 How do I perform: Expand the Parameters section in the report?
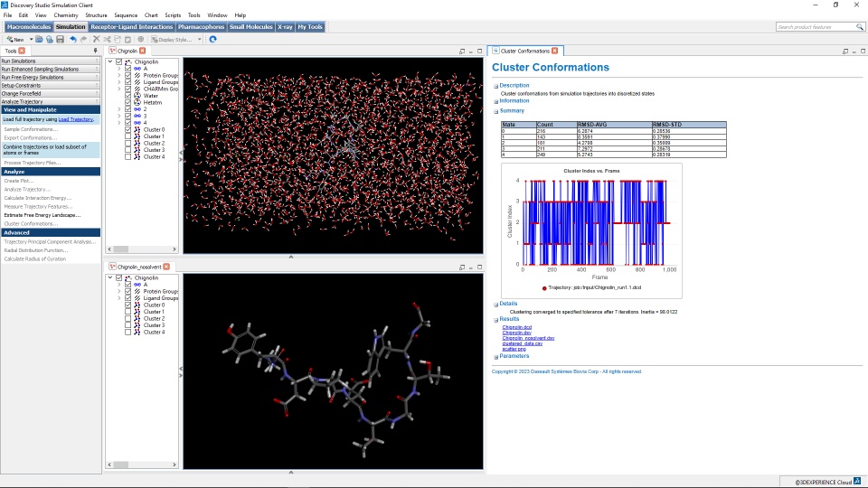pyautogui.click(x=495, y=356)
